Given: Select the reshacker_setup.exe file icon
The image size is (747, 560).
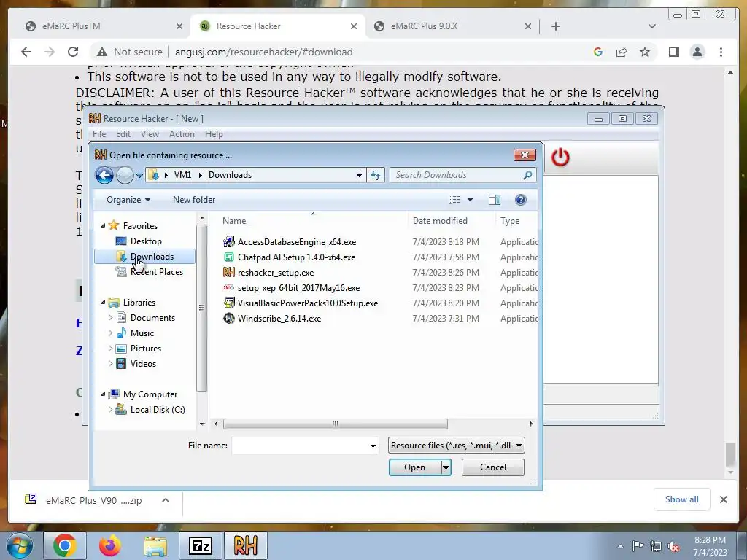Looking at the screenshot, I should click(229, 273).
